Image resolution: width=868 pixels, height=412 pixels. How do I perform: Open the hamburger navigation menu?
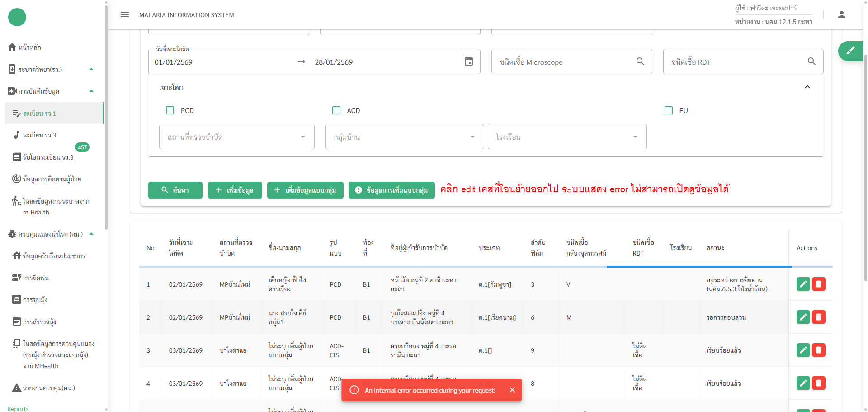(x=125, y=15)
